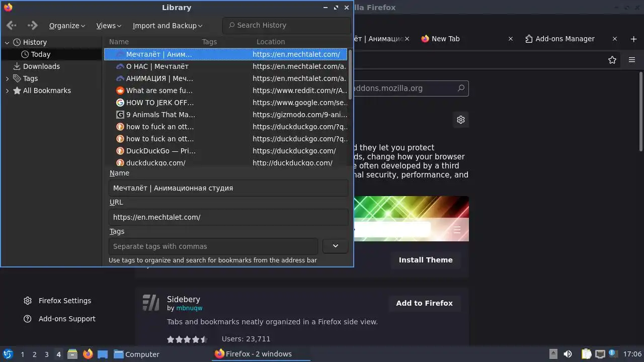The height and width of the screenshot is (362, 644).
Task: Select the 'duckduckgo.com/' history row
Action: [x=225, y=162]
